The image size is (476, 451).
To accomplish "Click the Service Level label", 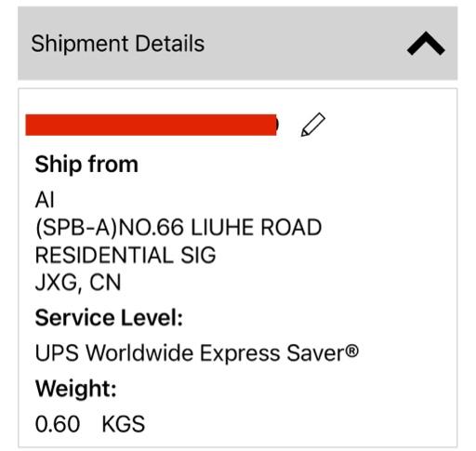I will tap(109, 318).
